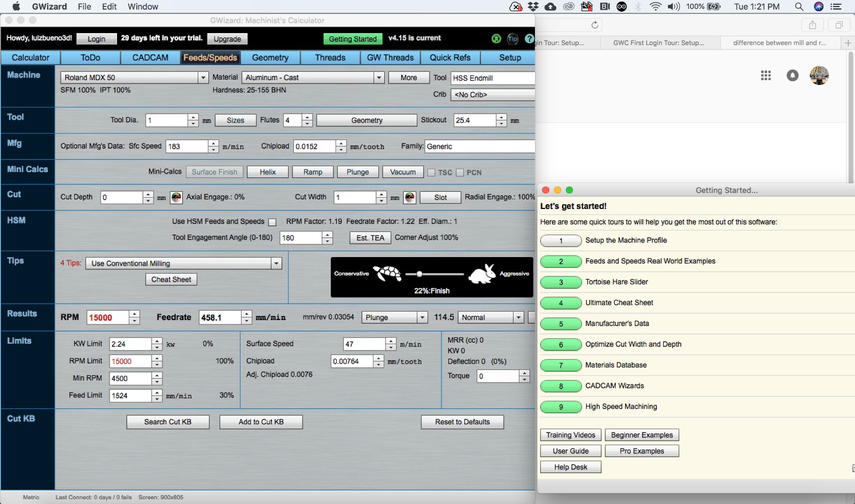Click the Slot button
Screen dimensions: 855x504
(440, 198)
